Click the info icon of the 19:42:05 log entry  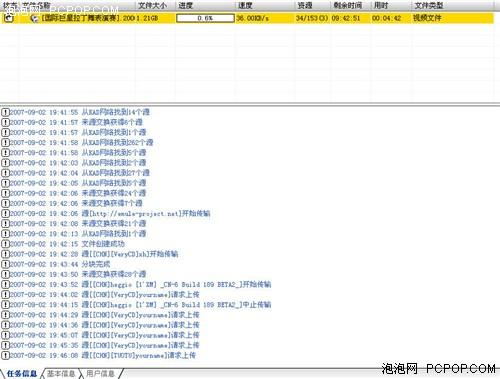(5, 183)
